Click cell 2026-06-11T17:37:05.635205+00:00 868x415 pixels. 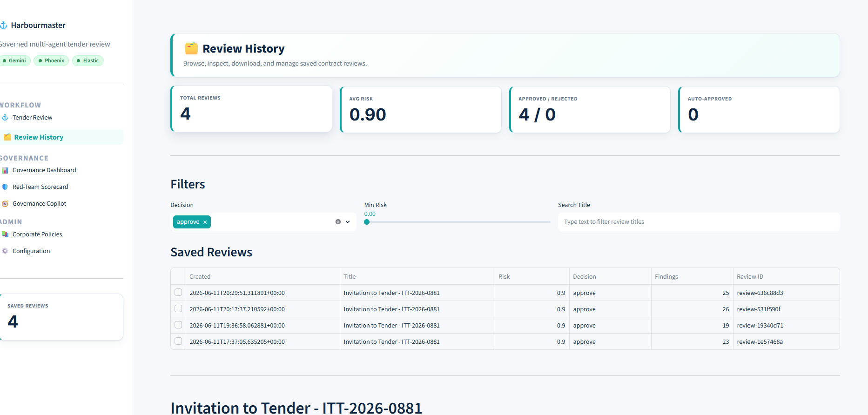pyautogui.click(x=263, y=341)
